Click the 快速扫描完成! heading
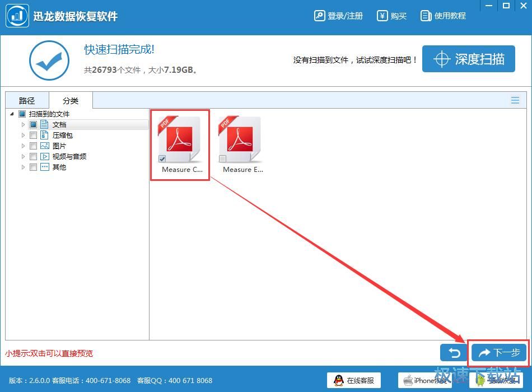 pyautogui.click(x=119, y=49)
